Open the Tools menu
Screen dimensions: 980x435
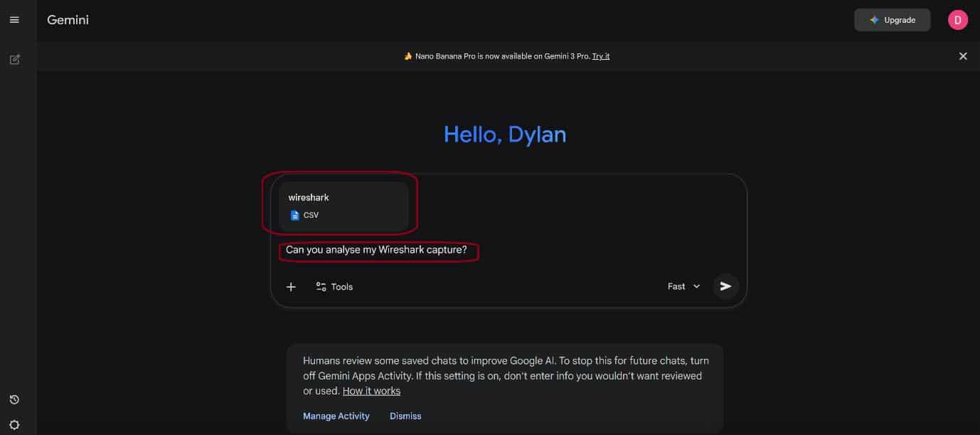[334, 287]
